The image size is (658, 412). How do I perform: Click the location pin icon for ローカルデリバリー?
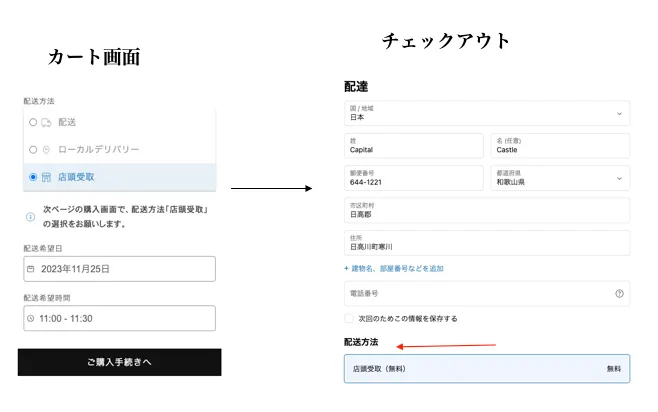point(46,149)
